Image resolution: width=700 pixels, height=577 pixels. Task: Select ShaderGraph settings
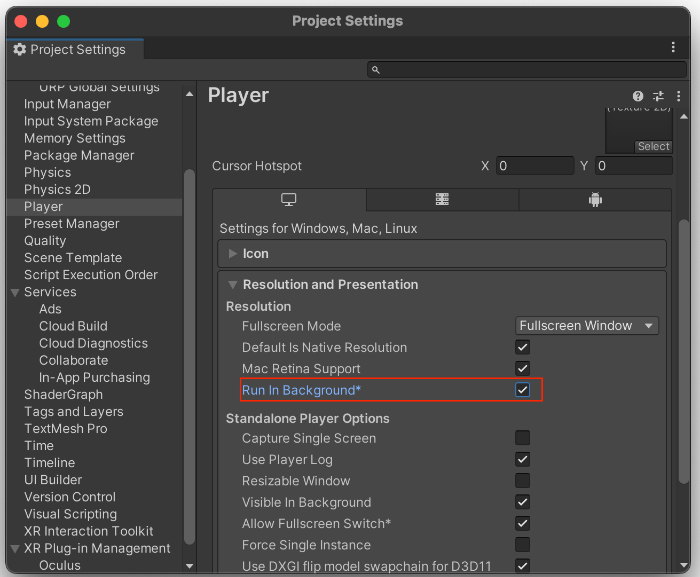(x=63, y=394)
